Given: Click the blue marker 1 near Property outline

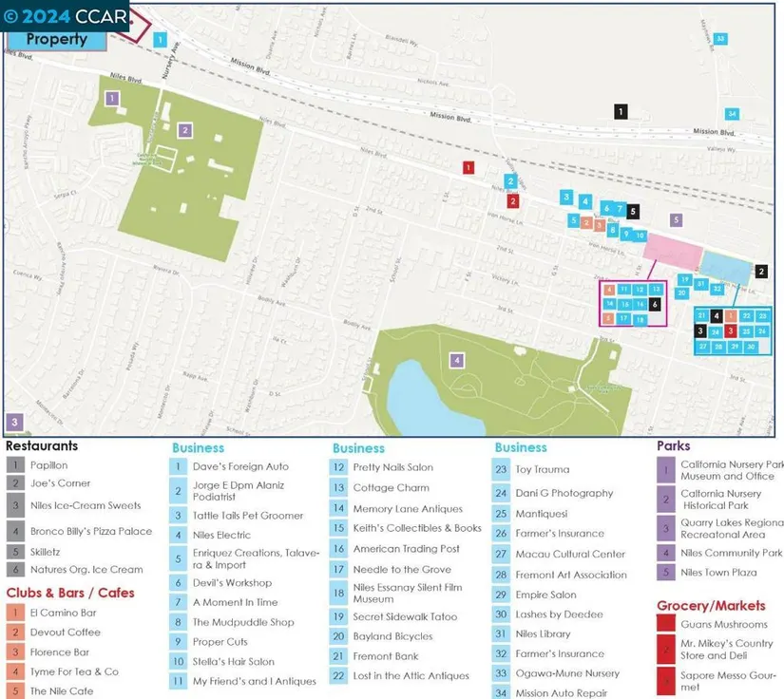Looking at the screenshot, I should [x=161, y=40].
